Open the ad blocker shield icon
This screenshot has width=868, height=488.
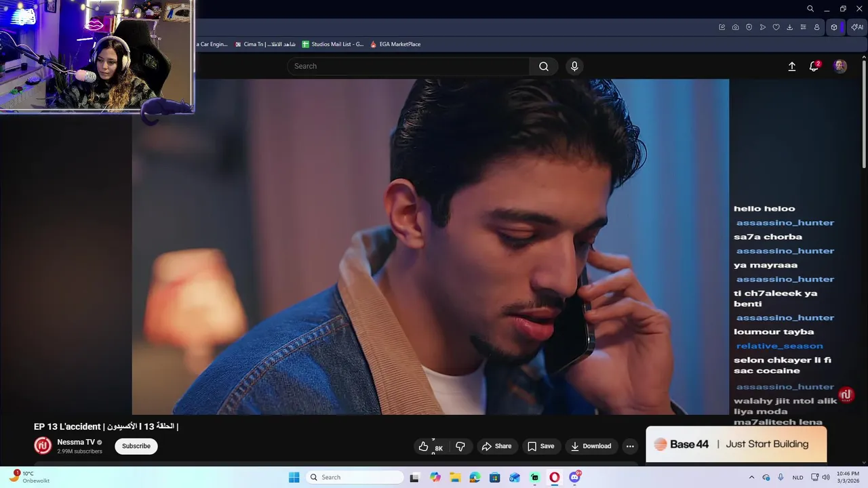click(x=749, y=27)
